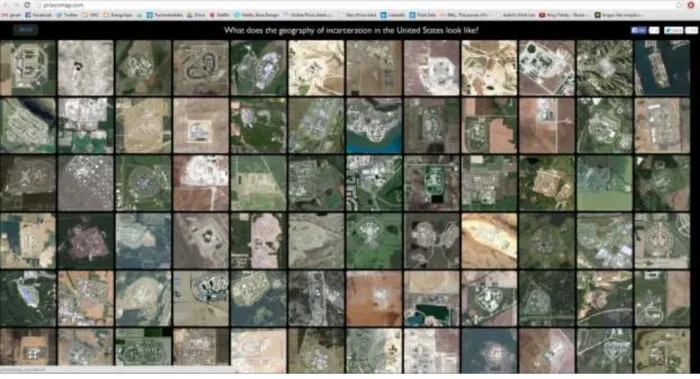Screen dimensions: 700x379
Task: Open thumbnail showing a ship docked in dark water
Action: [662, 68]
